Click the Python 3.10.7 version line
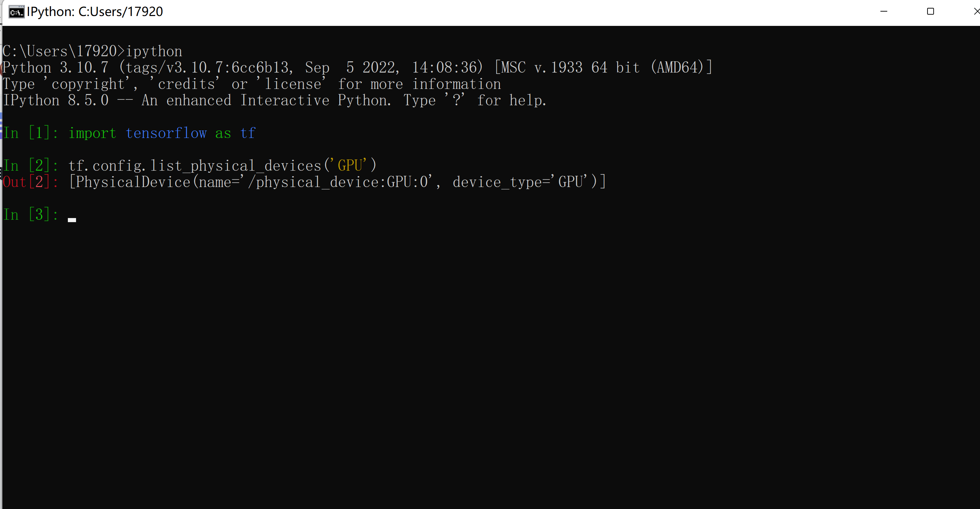Screen dimensions: 980x509 [x=357, y=68]
